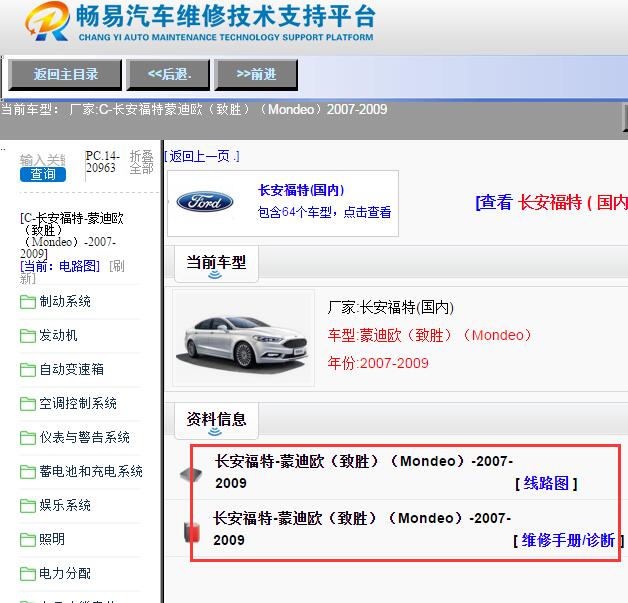Click the Ford oval logo
The height and width of the screenshot is (603, 628).
(x=205, y=202)
